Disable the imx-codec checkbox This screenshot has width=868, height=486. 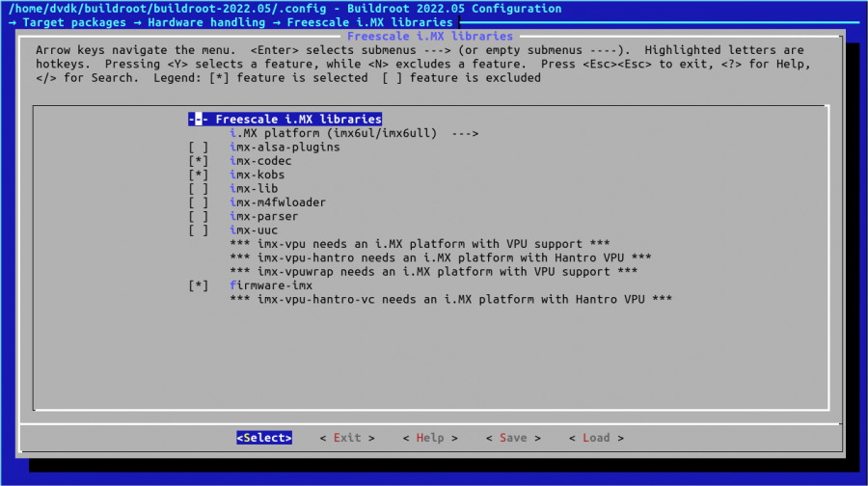coord(199,161)
